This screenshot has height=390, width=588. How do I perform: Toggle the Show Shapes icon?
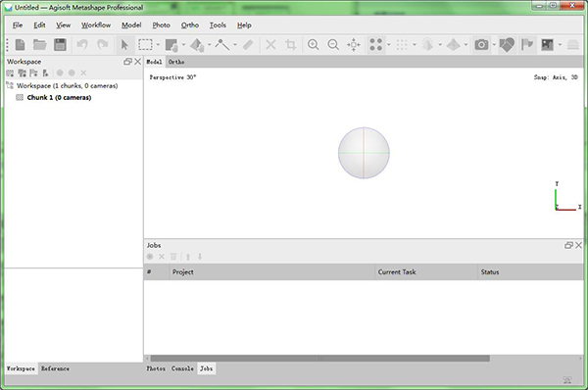pyautogui.click(x=507, y=45)
